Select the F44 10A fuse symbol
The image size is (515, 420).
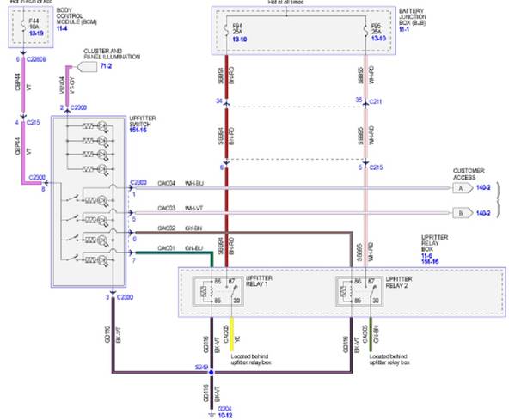pos(24,26)
